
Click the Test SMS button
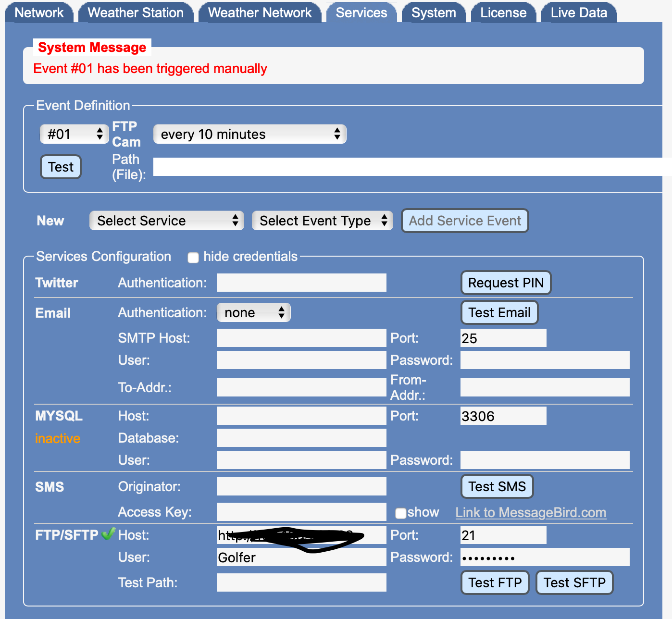tap(497, 486)
